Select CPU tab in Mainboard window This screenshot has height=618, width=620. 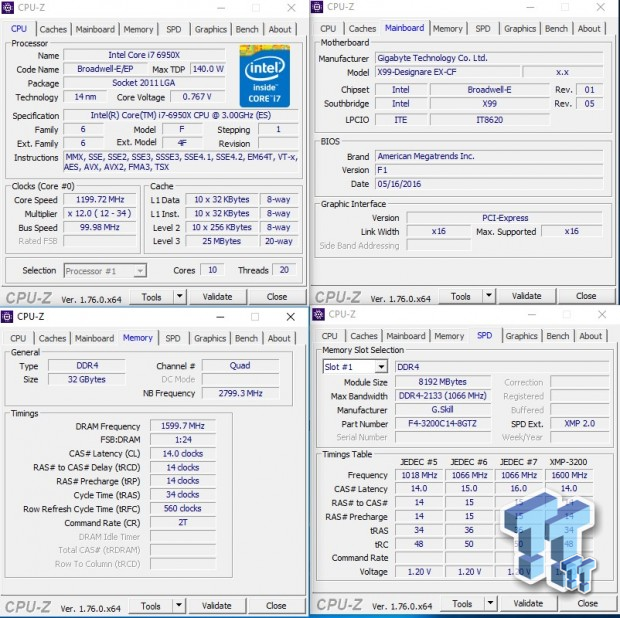[328, 28]
